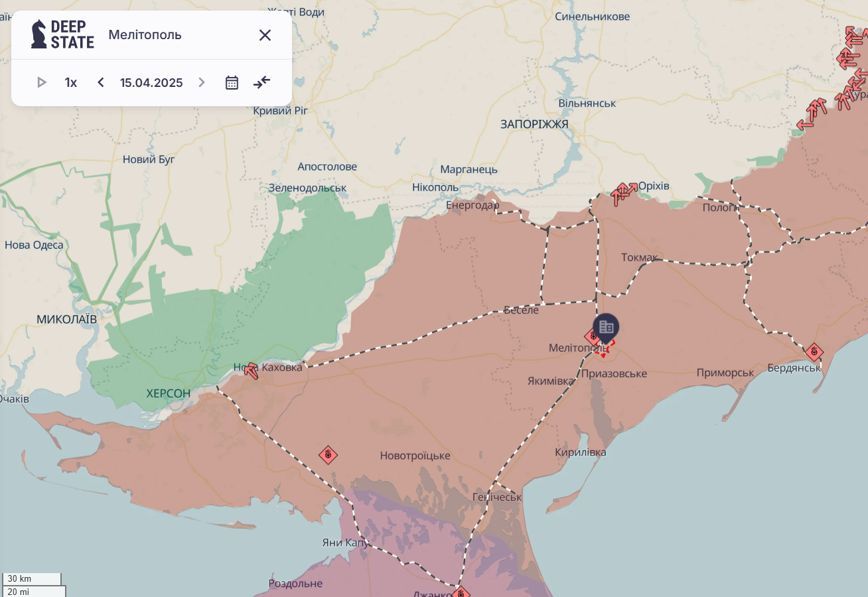Click the Веселе town label
Screen dimensions: 868x597
point(522,310)
